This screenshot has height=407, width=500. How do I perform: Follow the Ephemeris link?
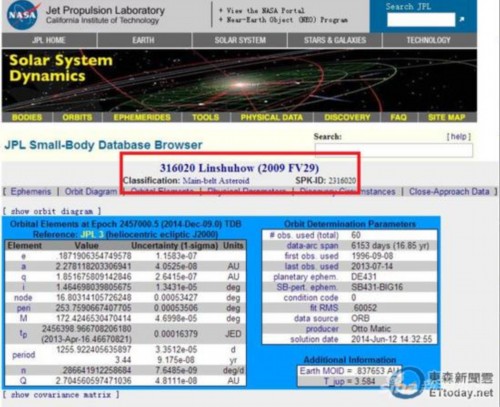(x=31, y=192)
